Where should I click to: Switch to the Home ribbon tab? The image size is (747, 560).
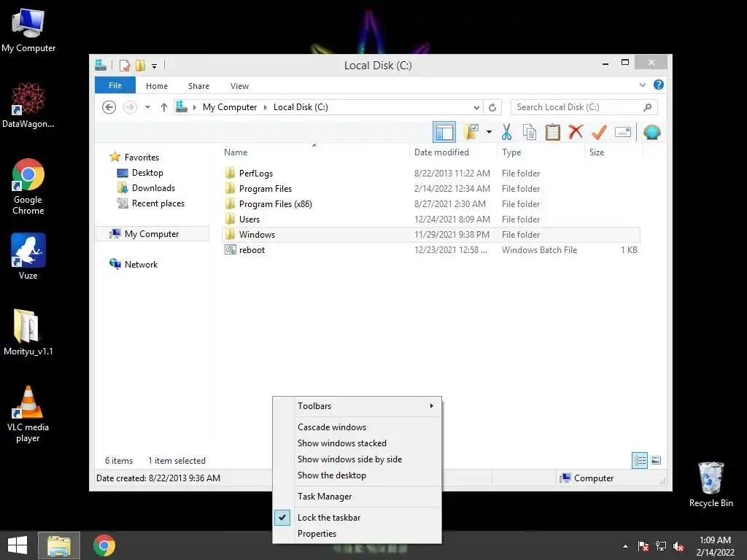[157, 86]
